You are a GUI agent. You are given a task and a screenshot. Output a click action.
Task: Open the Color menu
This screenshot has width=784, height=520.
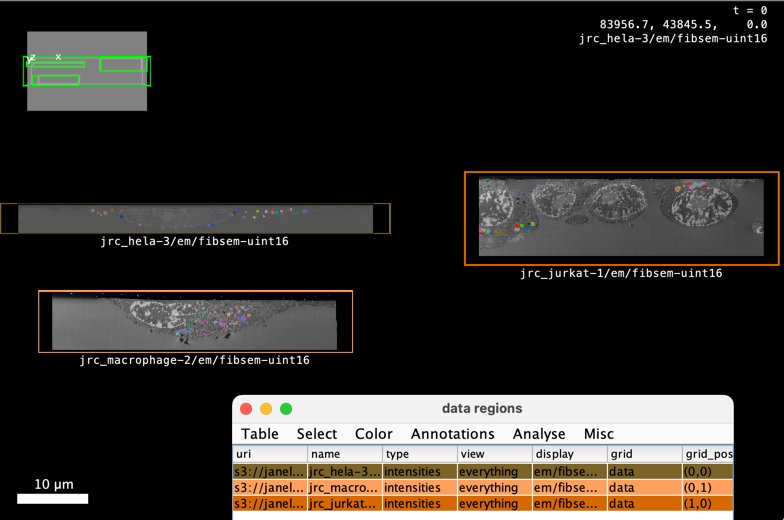pos(374,434)
